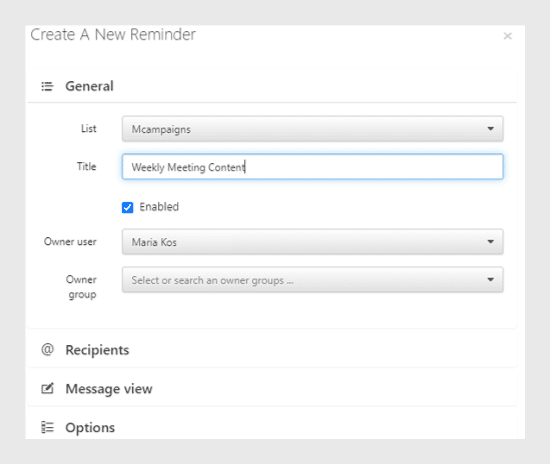Image resolution: width=550 pixels, height=464 pixels.
Task: Expand the Message view section
Action: (272, 389)
